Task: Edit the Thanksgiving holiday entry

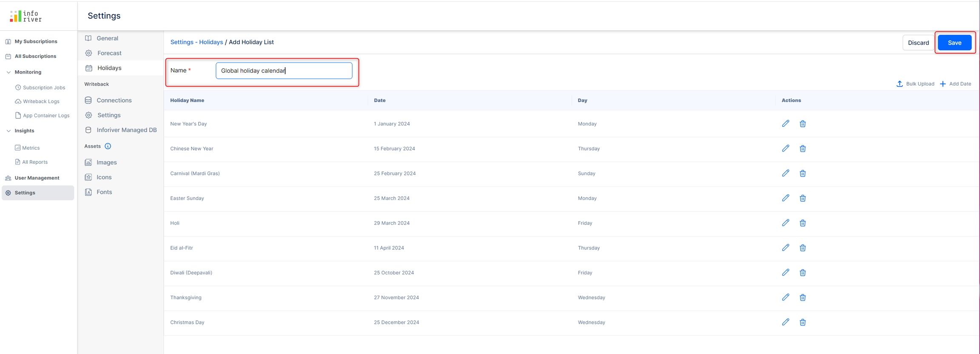Action: pyautogui.click(x=785, y=297)
